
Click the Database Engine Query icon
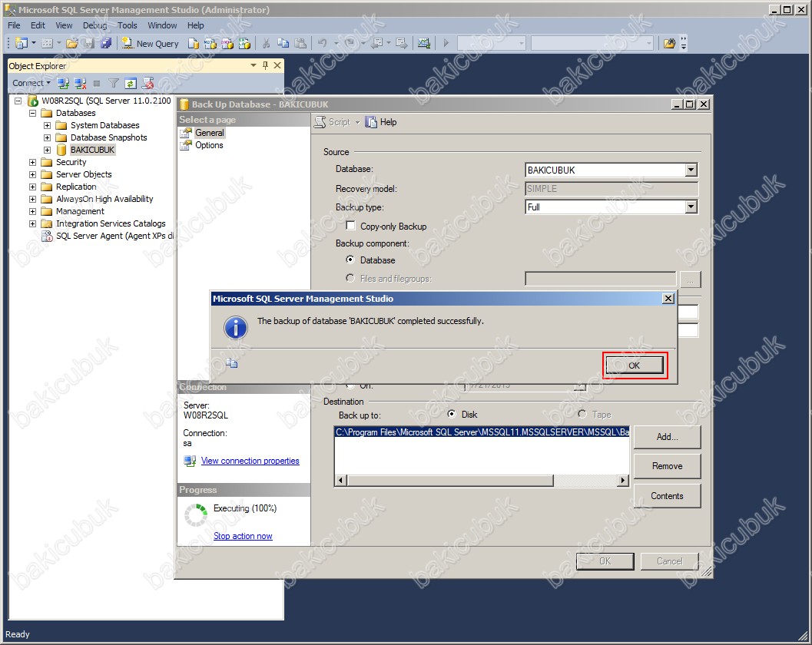[193, 44]
